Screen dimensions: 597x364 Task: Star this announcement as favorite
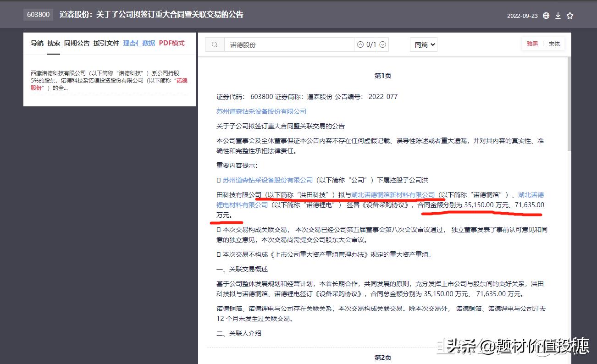click(x=570, y=16)
